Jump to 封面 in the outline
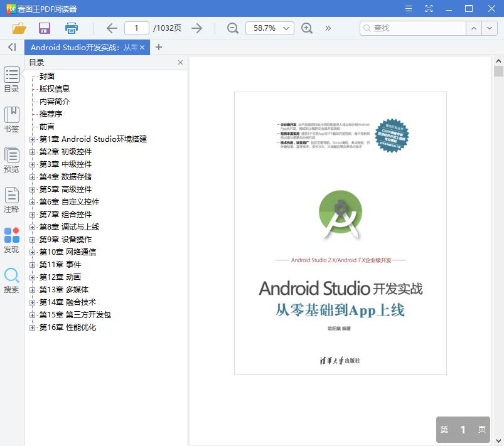The image size is (504, 446). 47,76
